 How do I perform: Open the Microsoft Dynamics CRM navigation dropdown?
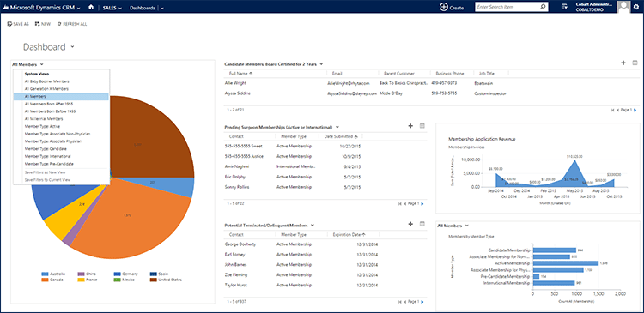(x=78, y=8)
